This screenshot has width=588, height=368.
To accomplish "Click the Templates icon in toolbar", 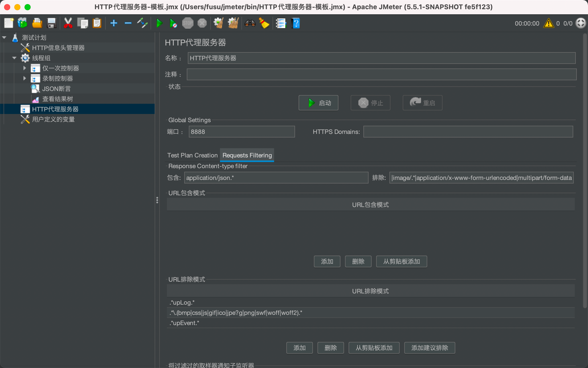I will 22,23.
